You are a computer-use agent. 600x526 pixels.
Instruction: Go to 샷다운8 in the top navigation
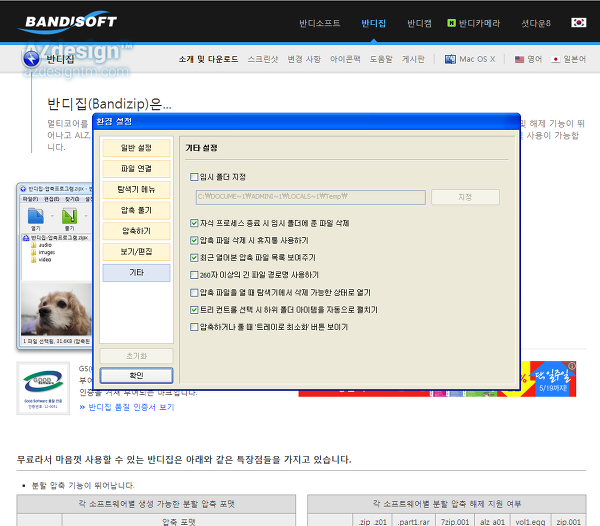536,23
